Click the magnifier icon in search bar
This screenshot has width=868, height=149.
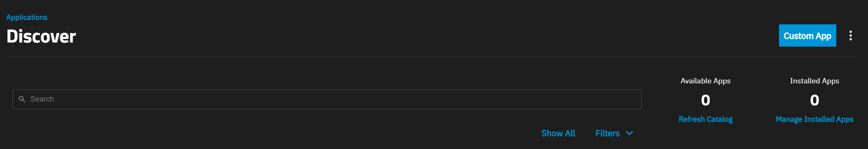pos(22,99)
